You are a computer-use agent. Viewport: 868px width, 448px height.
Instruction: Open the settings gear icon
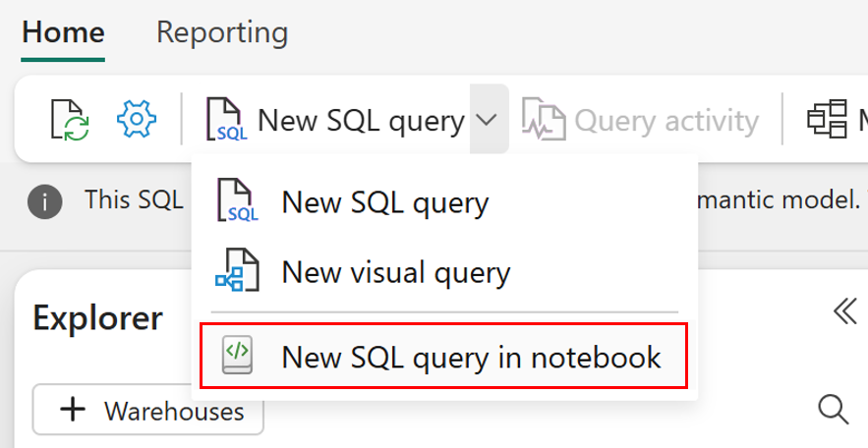pos(137,120)
